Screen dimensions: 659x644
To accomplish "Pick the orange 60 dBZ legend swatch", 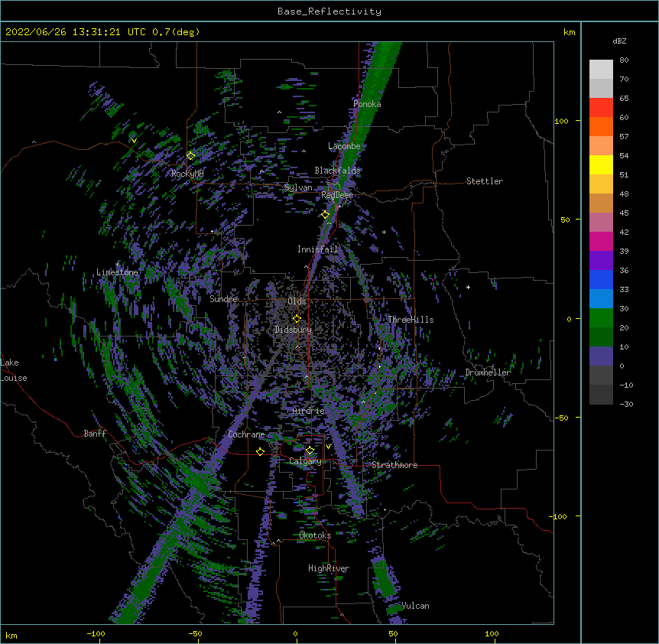I will pyautogui.click(x=601, y=126).
